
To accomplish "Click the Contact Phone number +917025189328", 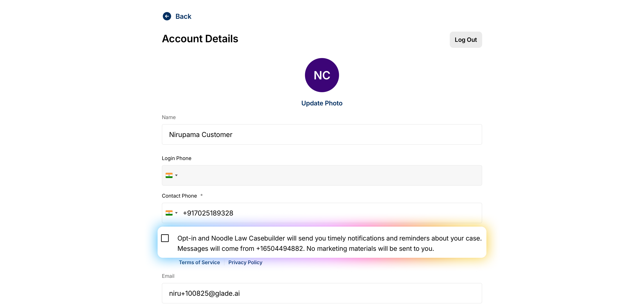I will tap(208, 213).
